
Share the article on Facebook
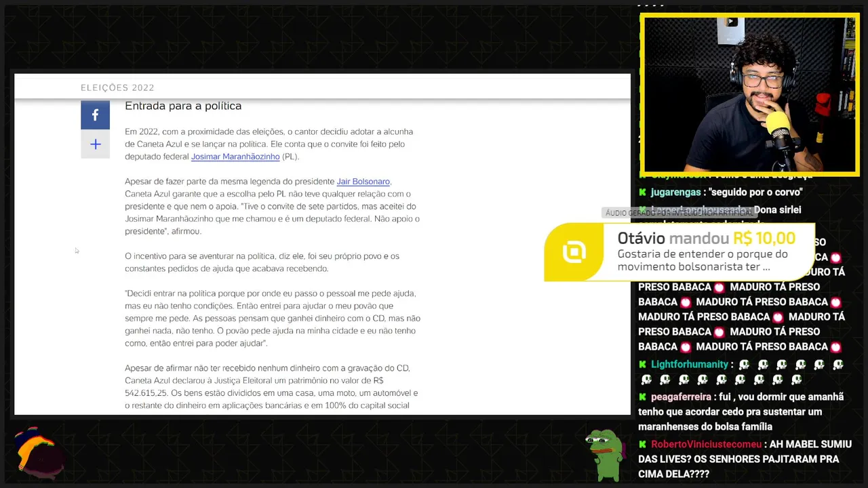95,115
